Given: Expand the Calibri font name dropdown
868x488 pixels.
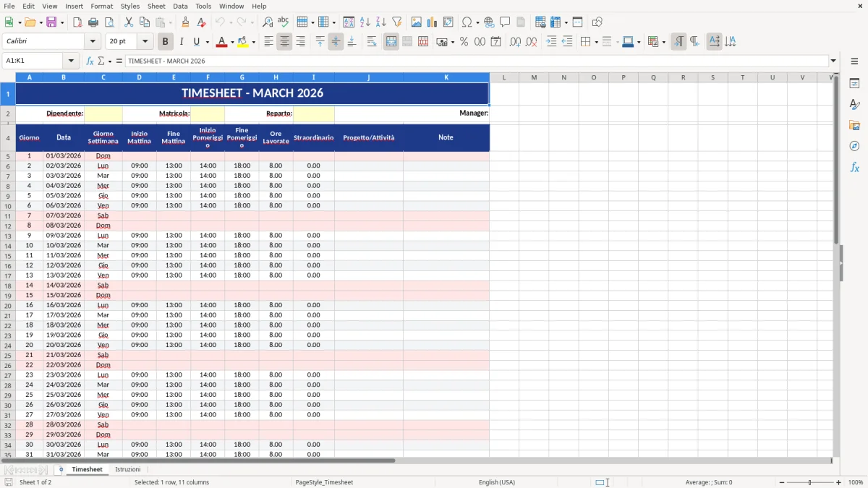Looking at the screenshot, I should tap(93, 42).
